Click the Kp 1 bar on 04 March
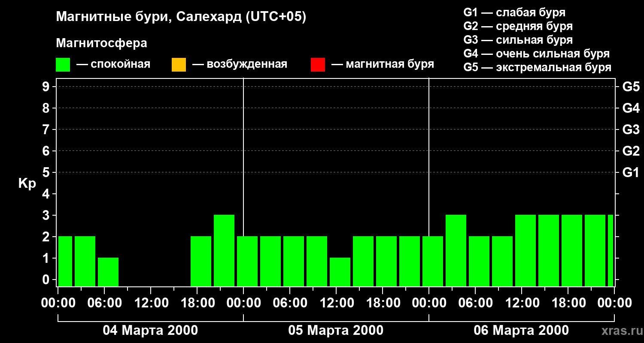 108,272
